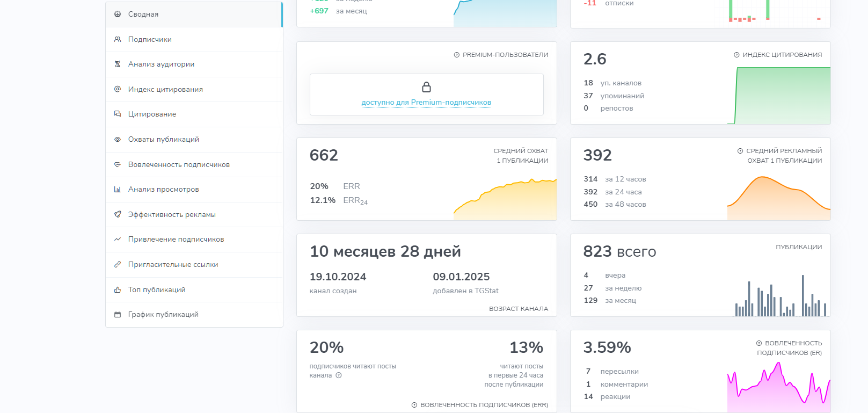Viewport: 868px width, 413px height.
Task: Select Привлечение подписчиков menu item
Action: pos(194,240)
